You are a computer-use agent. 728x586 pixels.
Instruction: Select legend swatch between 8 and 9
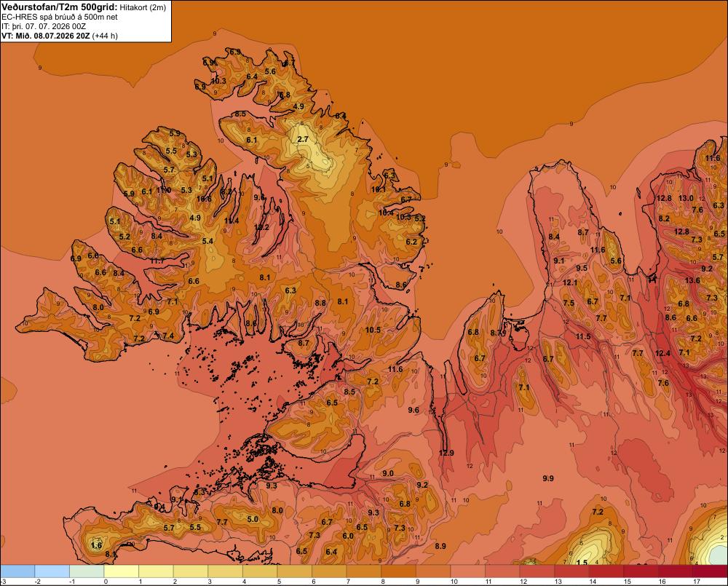(398, 571)
